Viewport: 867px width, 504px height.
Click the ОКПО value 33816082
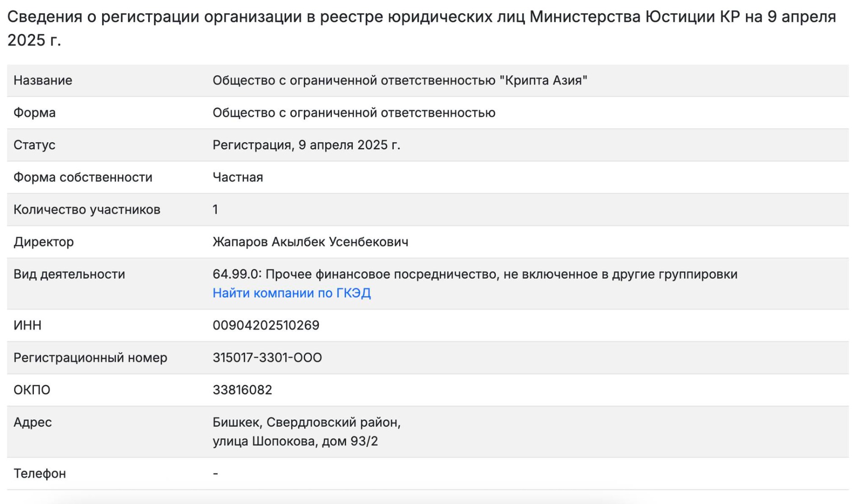242,390
